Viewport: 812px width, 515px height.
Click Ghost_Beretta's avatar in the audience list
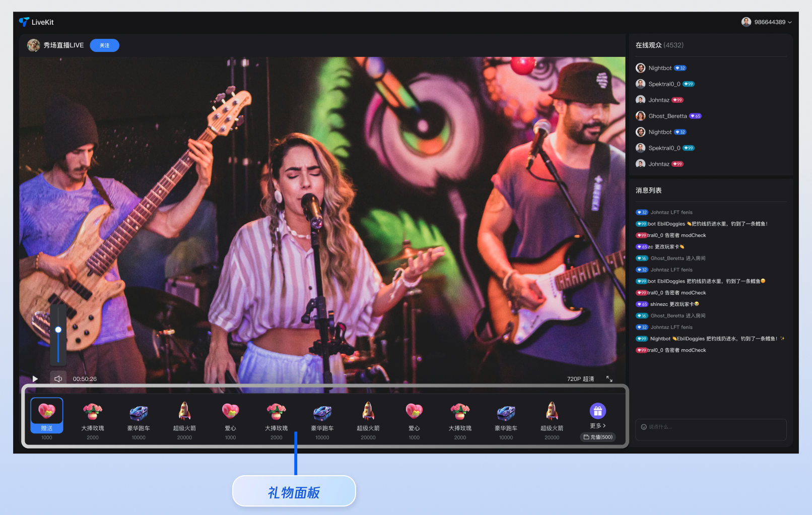tap(640, 116)
